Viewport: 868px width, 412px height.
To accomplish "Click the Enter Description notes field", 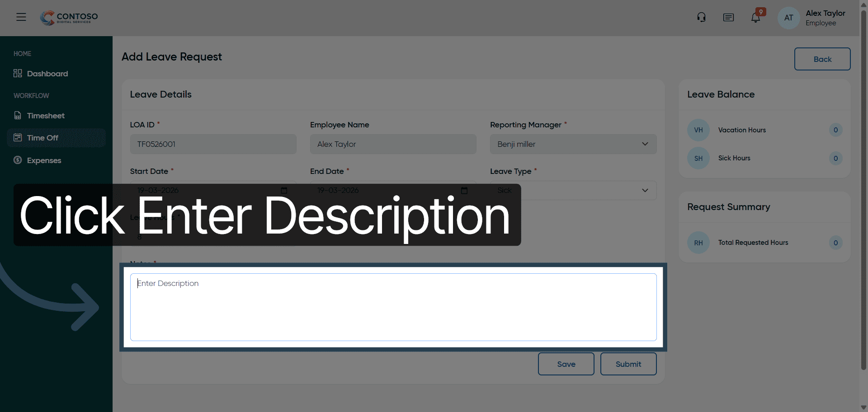I will coord(393,307).
